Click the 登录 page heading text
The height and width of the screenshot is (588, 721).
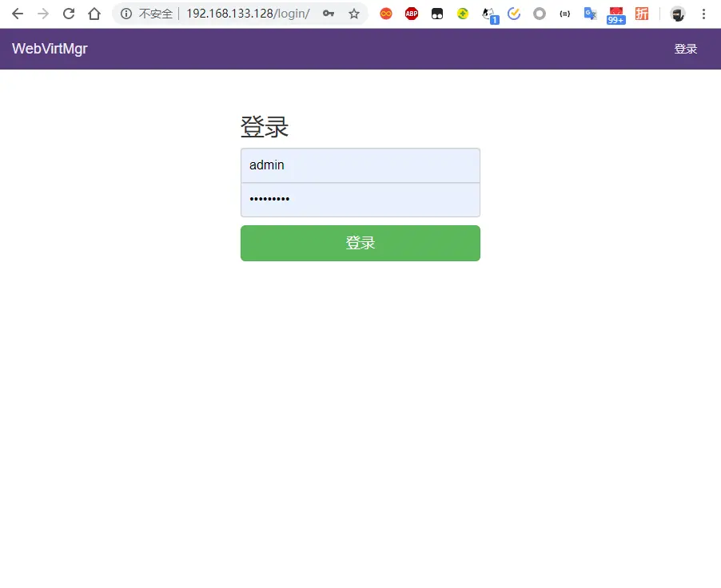(265, 127)
